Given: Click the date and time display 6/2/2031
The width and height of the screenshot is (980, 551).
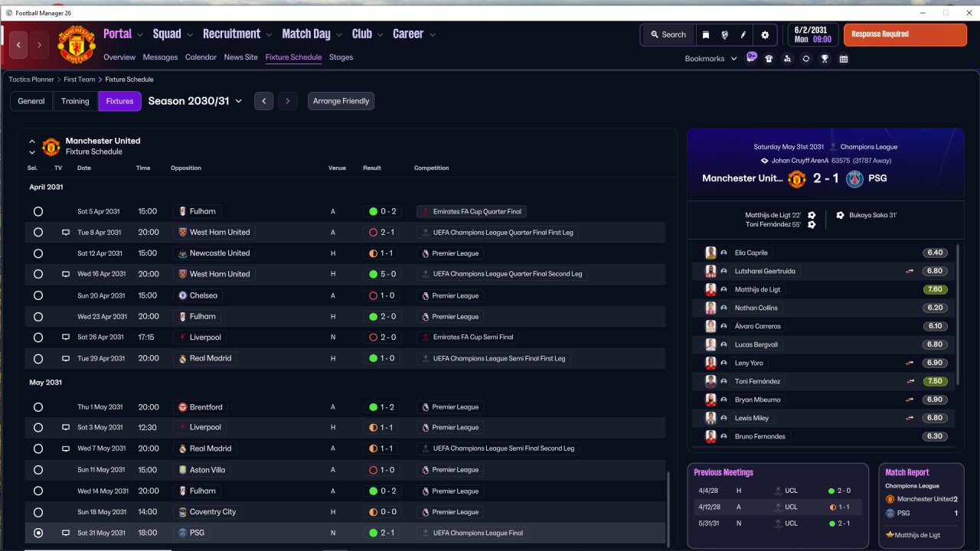Looking at the screenshot, I should 812,34.
